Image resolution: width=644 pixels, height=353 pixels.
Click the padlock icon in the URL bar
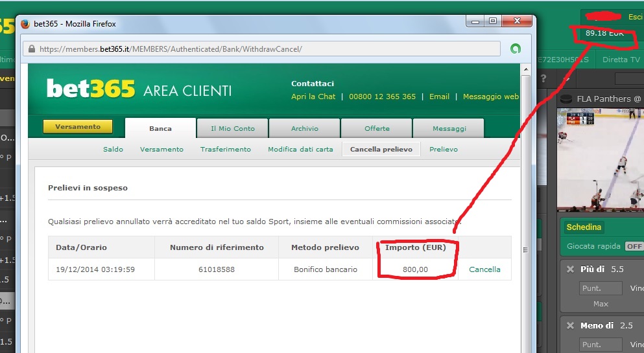tap(32, 49)
